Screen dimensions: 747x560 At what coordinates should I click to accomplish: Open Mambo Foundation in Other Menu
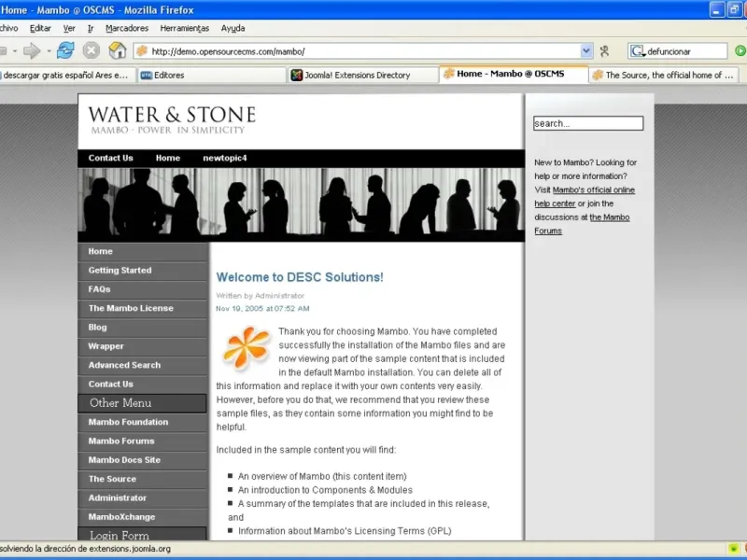point(143,422)
